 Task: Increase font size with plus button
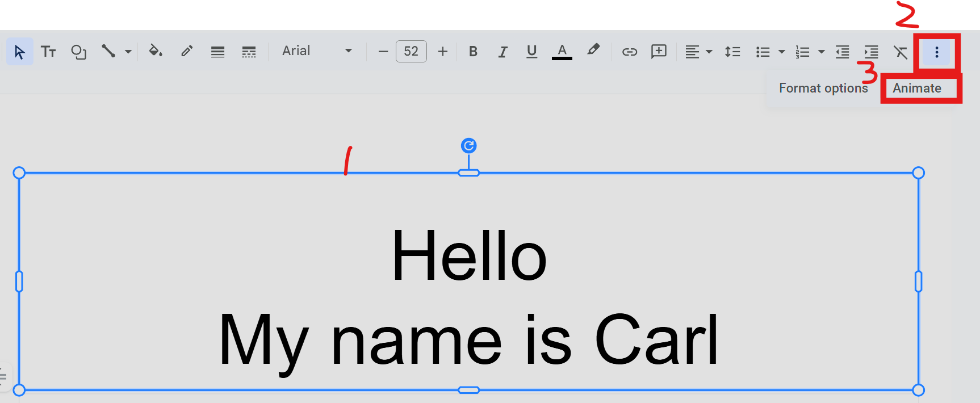click(x=443, y=52)
